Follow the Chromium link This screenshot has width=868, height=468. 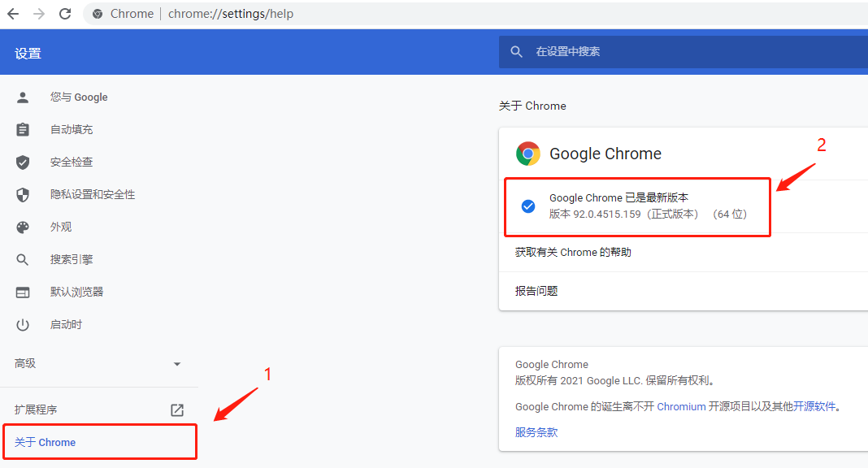[681, 406]
